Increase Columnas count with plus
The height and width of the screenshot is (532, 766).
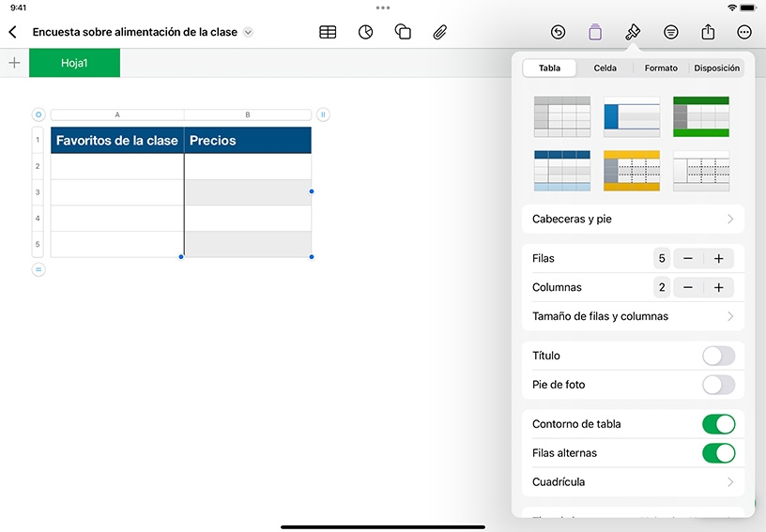pos(719,287)
